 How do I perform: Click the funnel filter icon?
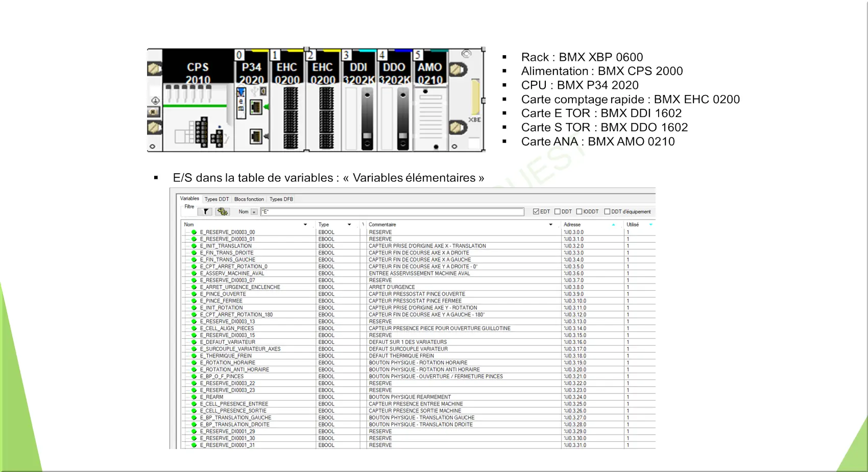(x=205, y=211)
